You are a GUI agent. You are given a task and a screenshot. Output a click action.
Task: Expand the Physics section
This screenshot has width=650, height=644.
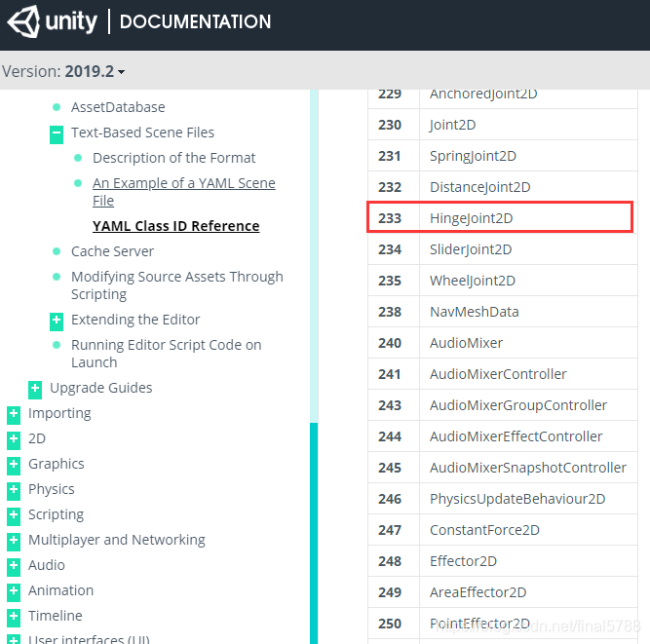14,491
